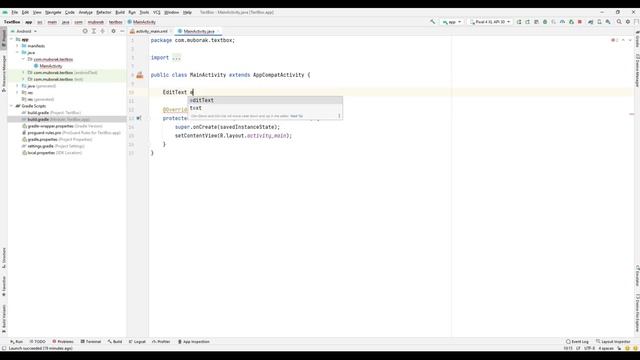Click the Make Project hammer icon
Viewport: 640px width, 360px height.
[x=433, y=22]
